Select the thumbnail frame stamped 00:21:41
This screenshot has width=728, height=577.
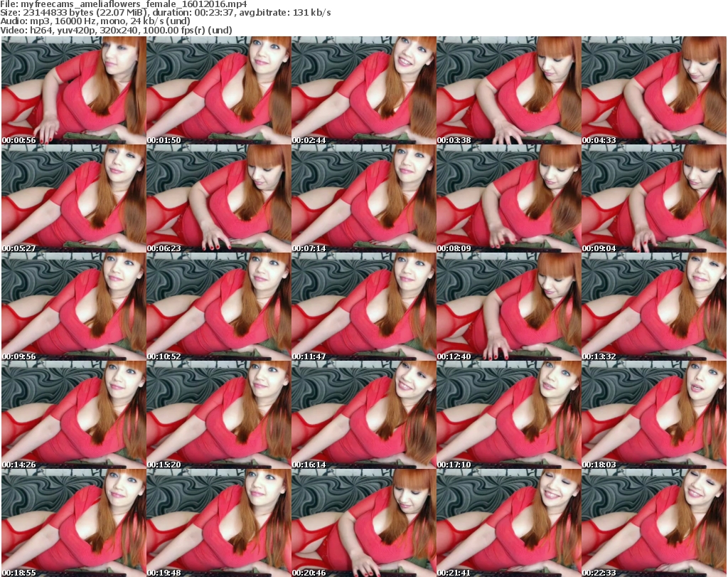point(509,523)
